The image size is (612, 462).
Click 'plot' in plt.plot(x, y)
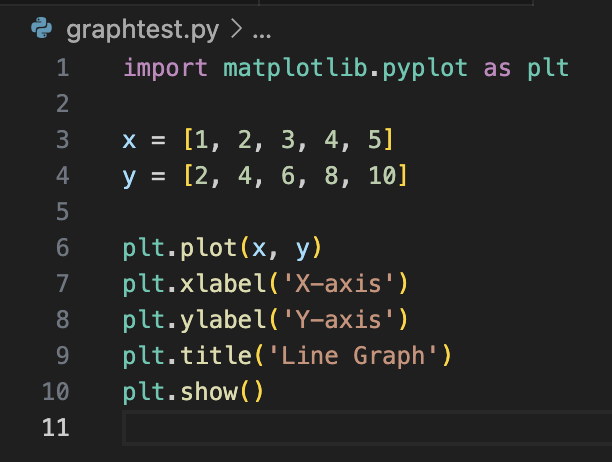(208, 249)
